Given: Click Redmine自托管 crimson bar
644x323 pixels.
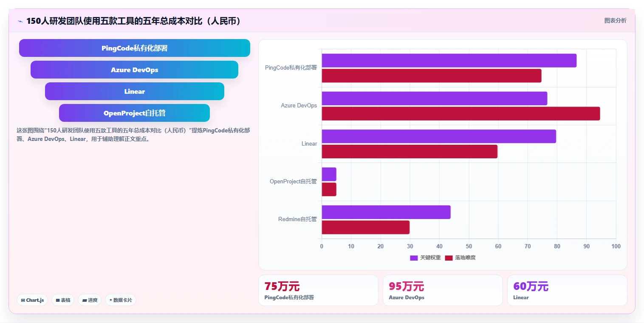Looking at the screenshot, I should [366, 227].
